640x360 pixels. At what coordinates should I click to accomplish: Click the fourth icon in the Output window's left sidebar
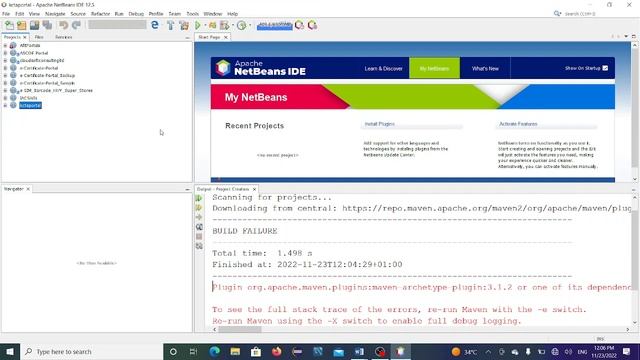coord(199,227)
